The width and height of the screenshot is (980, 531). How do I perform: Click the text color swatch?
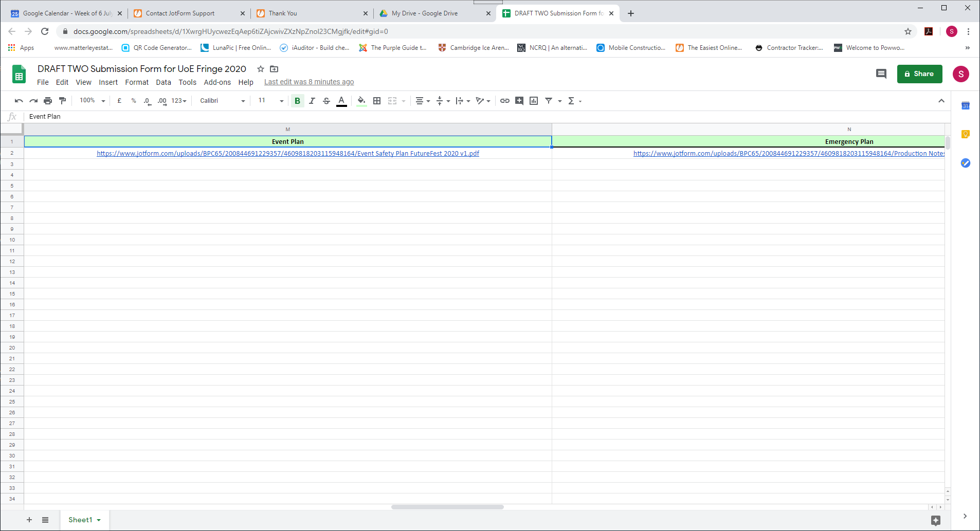click(341, 101)
